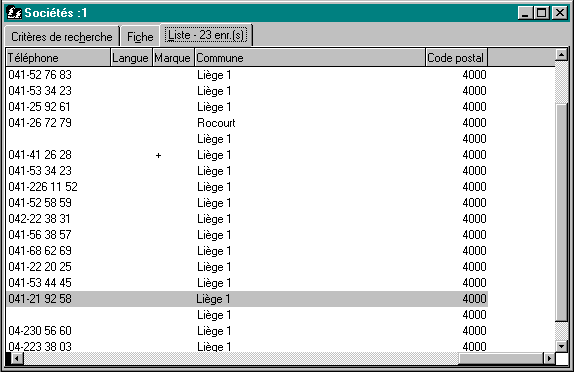Click the vertical scrollbar up arrow

[x=561, y=55]
